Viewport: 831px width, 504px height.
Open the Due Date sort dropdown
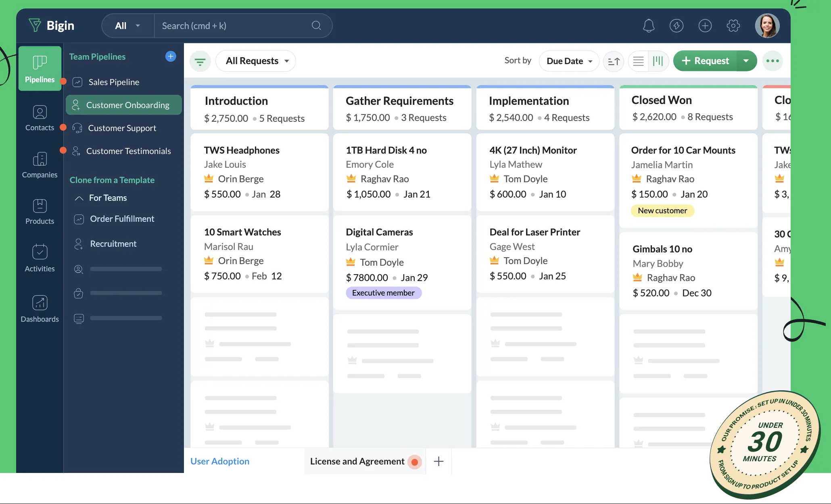click(x=569, y=61)
